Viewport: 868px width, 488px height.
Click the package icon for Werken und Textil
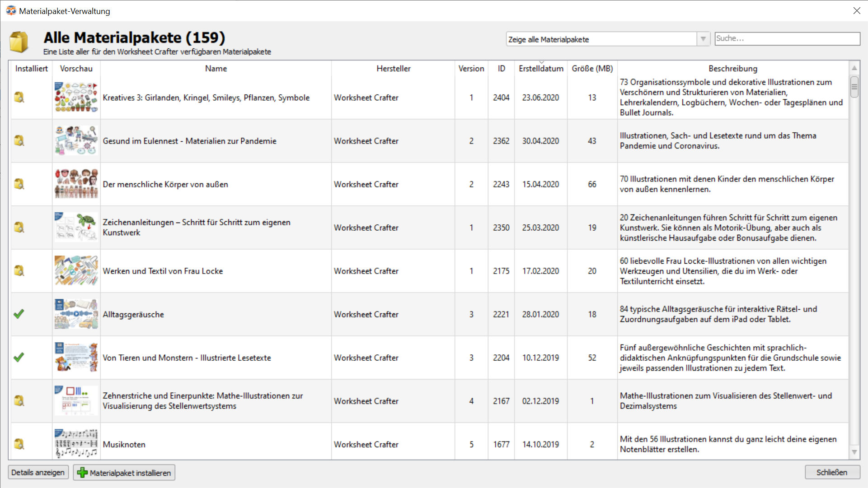point(19,271)
